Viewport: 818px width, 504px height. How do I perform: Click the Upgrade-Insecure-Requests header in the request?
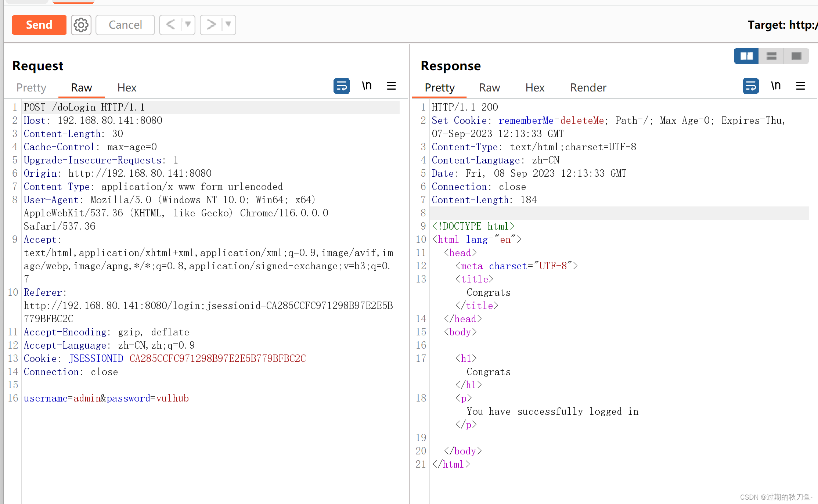[x=101, y=160]
